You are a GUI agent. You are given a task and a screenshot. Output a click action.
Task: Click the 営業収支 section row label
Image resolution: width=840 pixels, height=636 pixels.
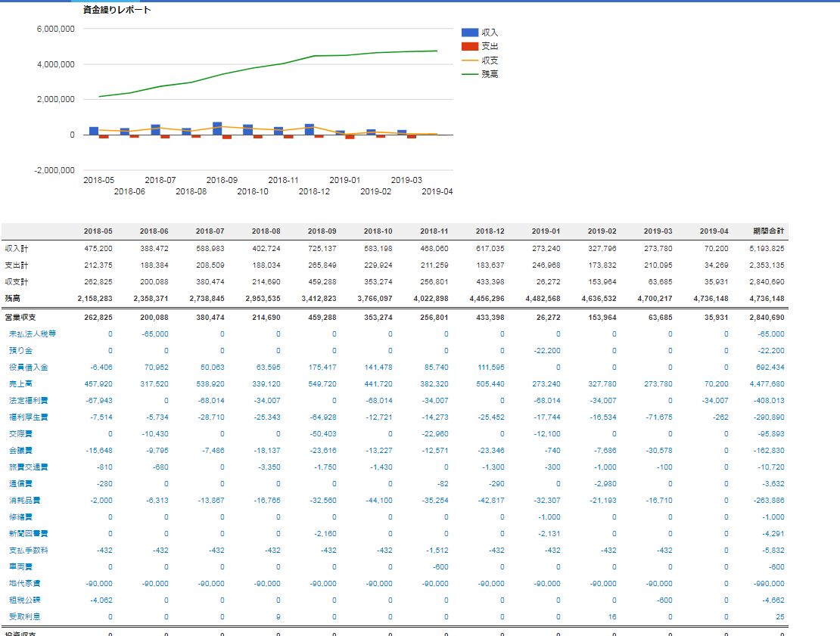point(20,318)
